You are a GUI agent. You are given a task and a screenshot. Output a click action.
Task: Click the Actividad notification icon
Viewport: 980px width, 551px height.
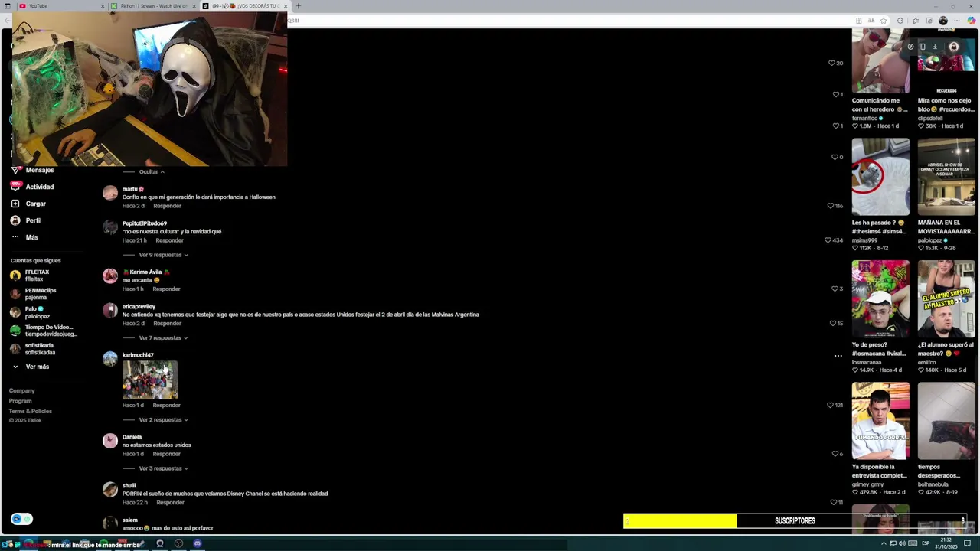click(15, 186)
